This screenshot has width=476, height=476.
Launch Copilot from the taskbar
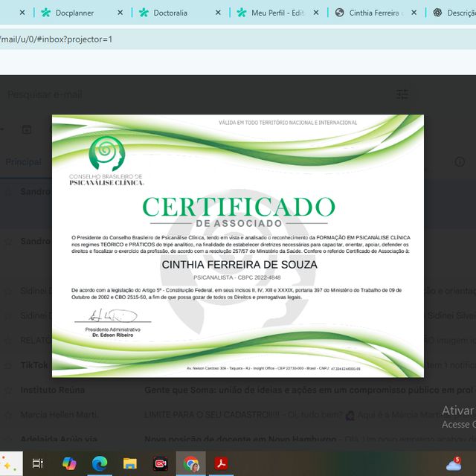tap(69, 463)
